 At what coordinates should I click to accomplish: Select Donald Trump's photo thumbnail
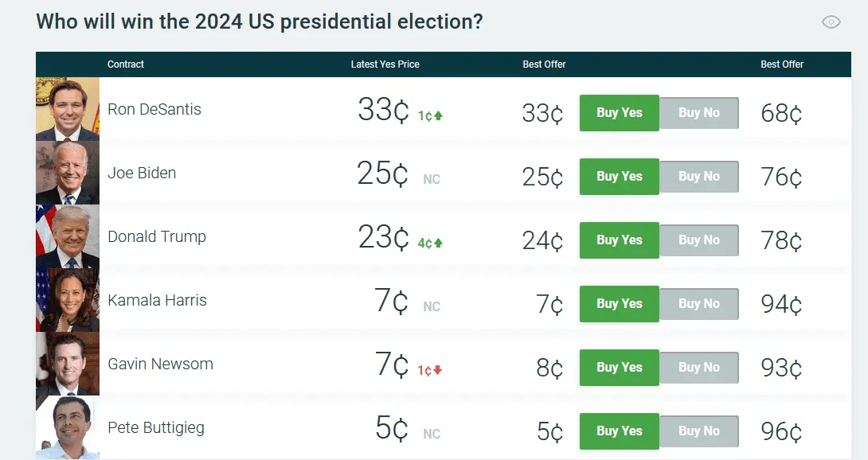(68, 236)
